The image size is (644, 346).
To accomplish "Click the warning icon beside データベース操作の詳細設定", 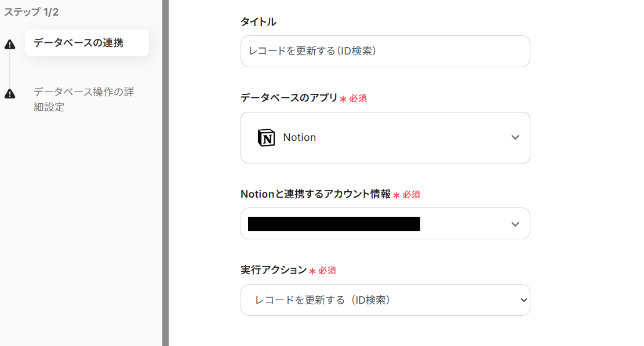I will (10, 93).
